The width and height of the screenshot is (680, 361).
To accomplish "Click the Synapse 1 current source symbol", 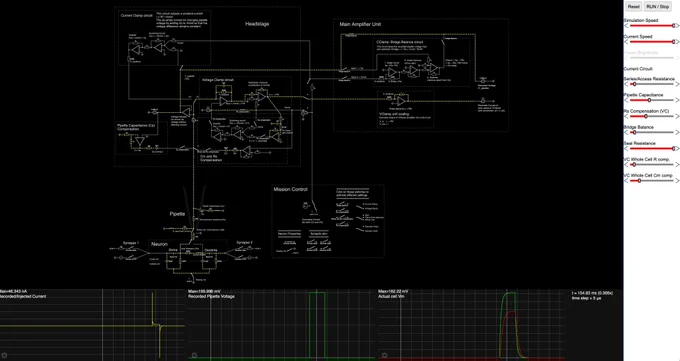I will coord(121,258).
